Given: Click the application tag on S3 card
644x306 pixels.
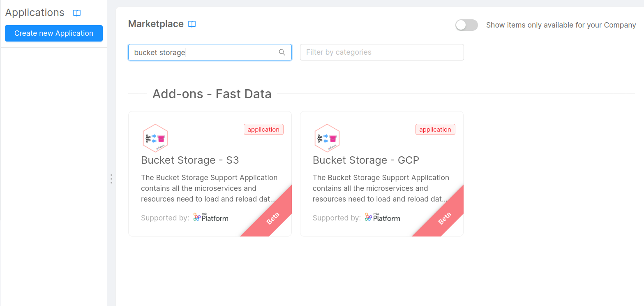Looking at the screenshot, I should [263, 129].
